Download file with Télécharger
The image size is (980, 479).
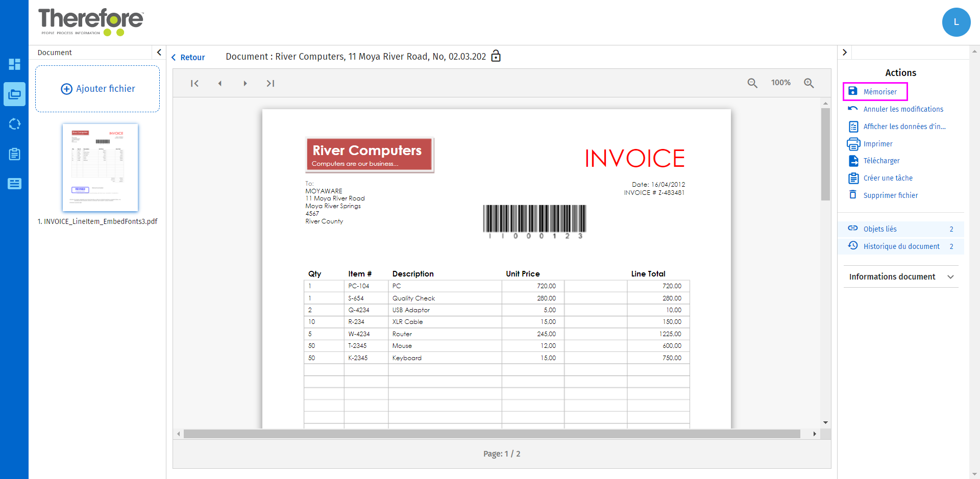[x=881, y=161]
